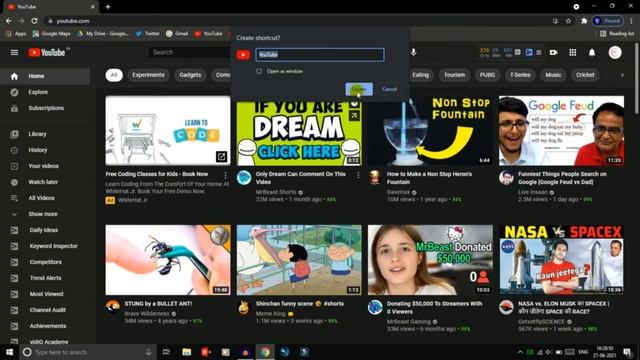This screenshot has width=640, height=360.
Task: Click the shortcut name text field
Action: [320, 55]
